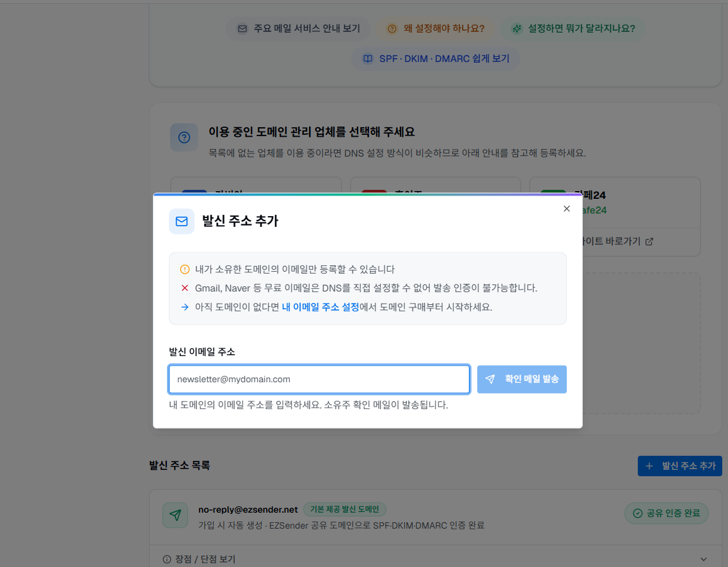
Task: Open 설정하면 뭐가 달라지나요? chip
Action: click(573, 28)
